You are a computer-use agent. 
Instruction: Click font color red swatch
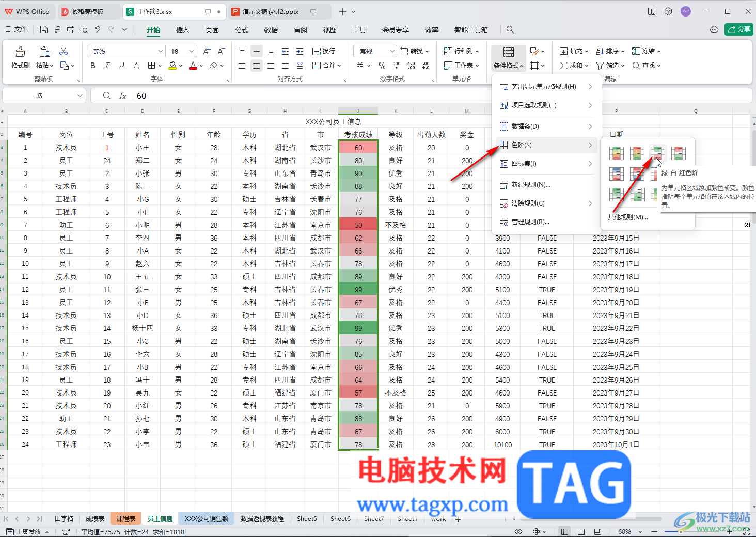[x=193, y=66]
